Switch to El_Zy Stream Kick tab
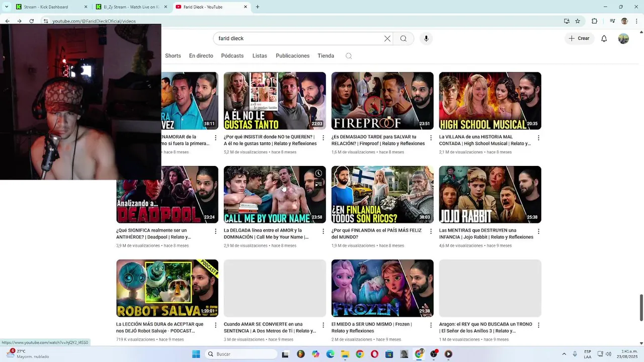 tap(131, 7)
